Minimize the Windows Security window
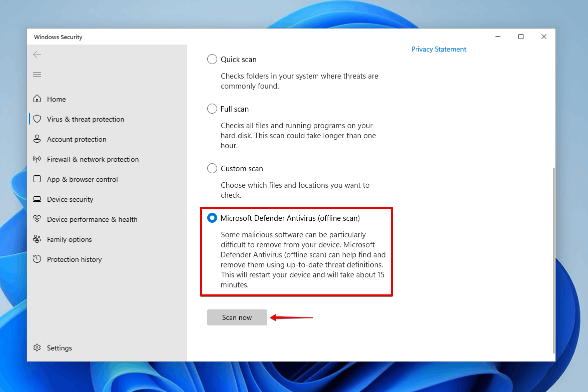Screen dimensions: 588x392 [x=497, y=37]
